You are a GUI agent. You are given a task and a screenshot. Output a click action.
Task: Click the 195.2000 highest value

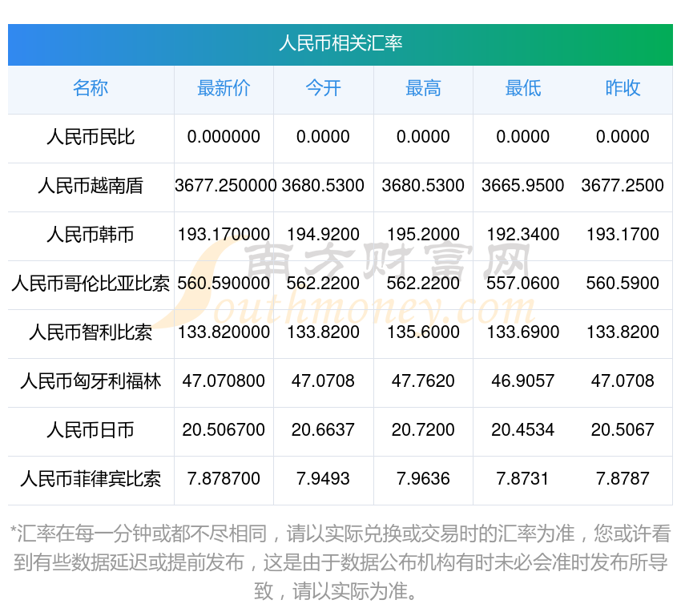423,235
